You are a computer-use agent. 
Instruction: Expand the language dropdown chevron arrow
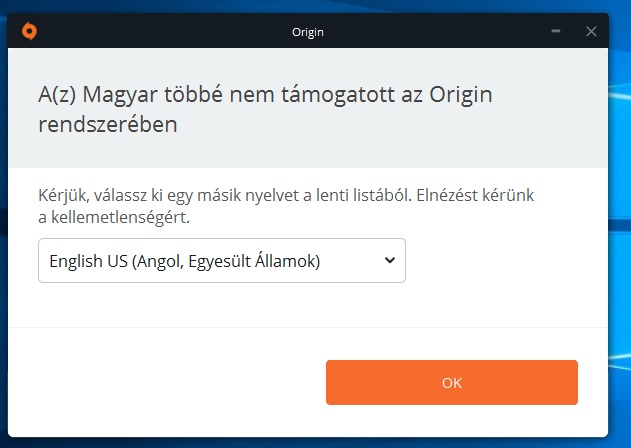pos(389,261)
